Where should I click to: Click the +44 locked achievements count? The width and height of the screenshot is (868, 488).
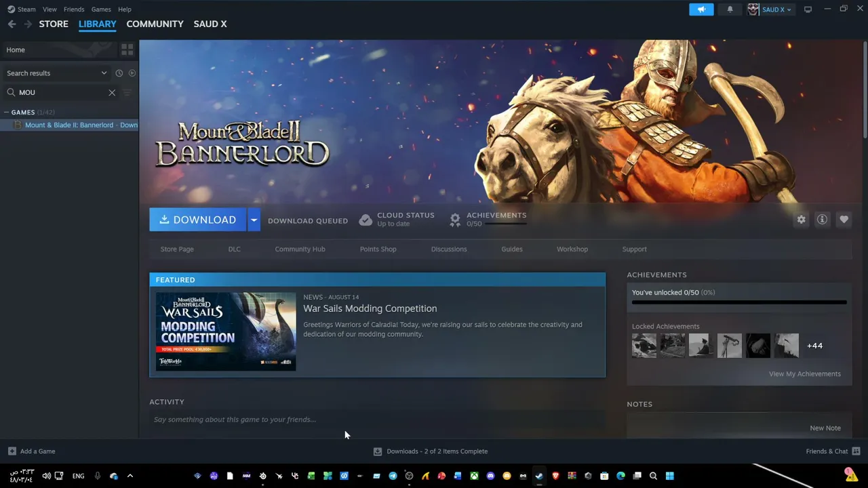click(814, 346)
